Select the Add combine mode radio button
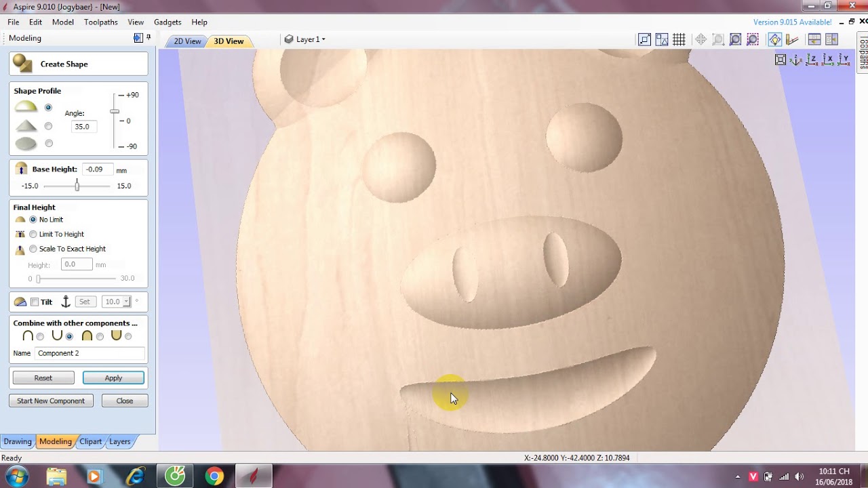The image size is (868, 488). (x=40, y=336)
